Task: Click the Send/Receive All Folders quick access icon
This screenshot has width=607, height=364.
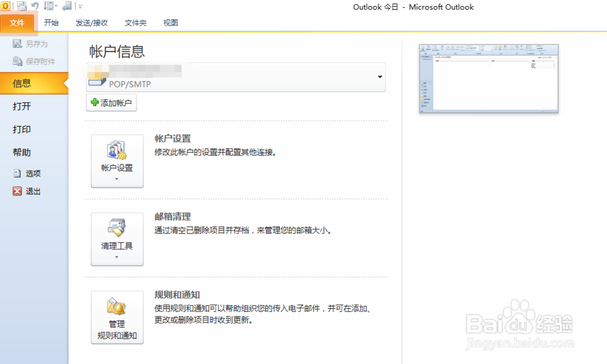Action: (22, 6)
